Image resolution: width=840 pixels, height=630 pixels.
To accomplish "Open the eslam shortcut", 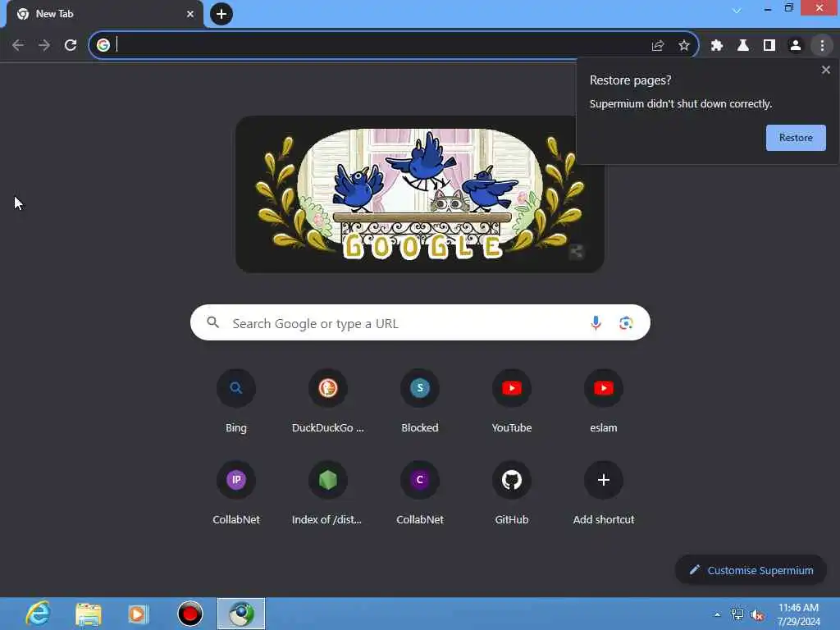I will pyautogui.click(x=604, y=400).
